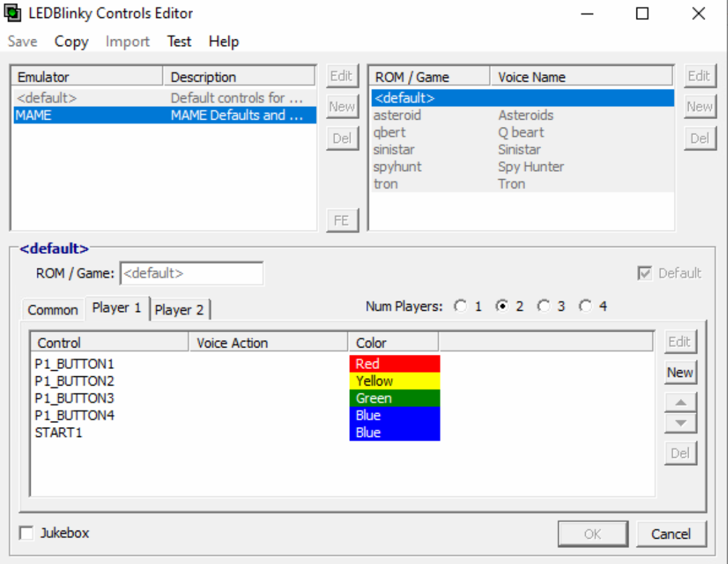Viewport: 728px width, 564px height.
Task: Select the MAME emulator row
Action: pos(165,115)
